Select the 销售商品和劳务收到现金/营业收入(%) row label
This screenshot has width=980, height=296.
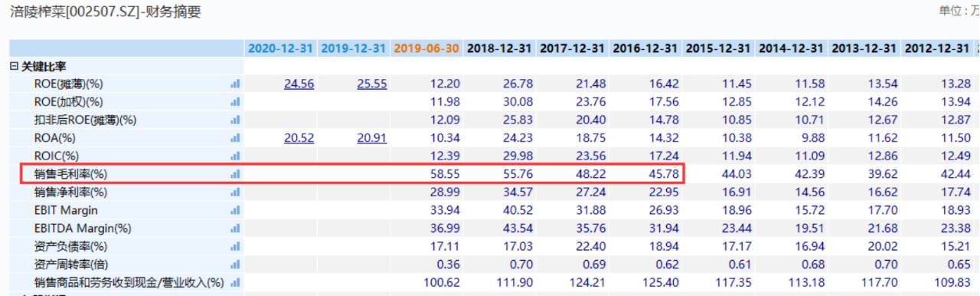129,282
